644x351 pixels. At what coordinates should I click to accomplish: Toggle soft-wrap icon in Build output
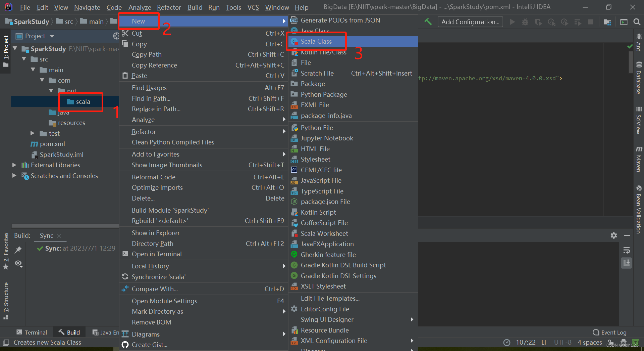[x=627, y=250]
